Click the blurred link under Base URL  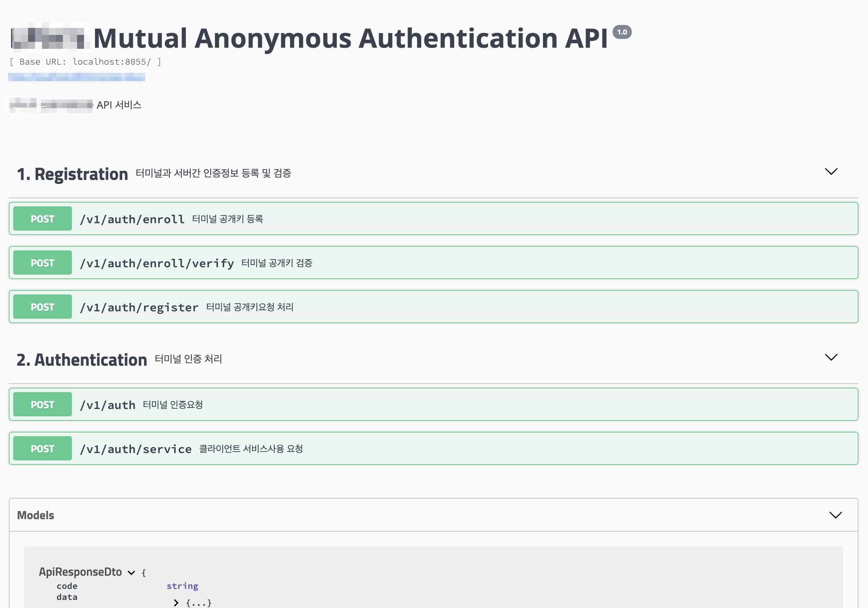point(76,77)
